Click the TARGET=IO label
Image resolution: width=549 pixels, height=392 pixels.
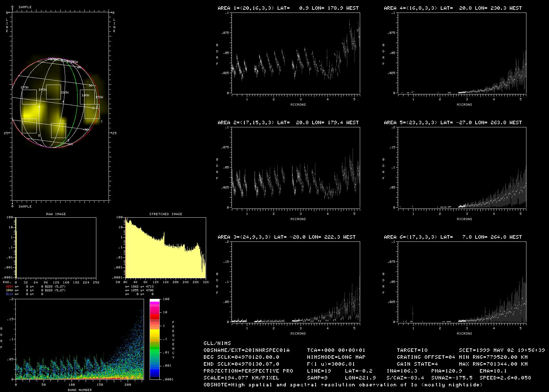tap(412, 350)
